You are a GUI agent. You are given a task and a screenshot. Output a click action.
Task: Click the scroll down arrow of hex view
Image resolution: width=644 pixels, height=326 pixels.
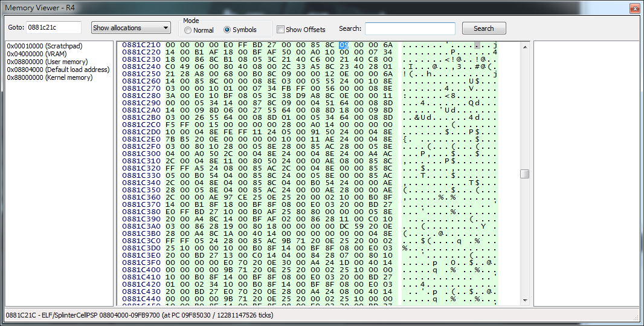pos(525,301)
